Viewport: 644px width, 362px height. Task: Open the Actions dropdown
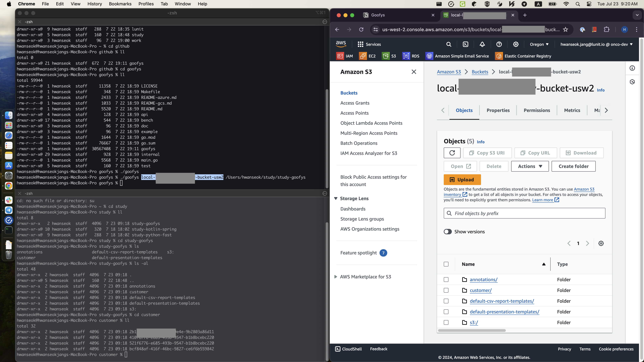tap(530, 166)
